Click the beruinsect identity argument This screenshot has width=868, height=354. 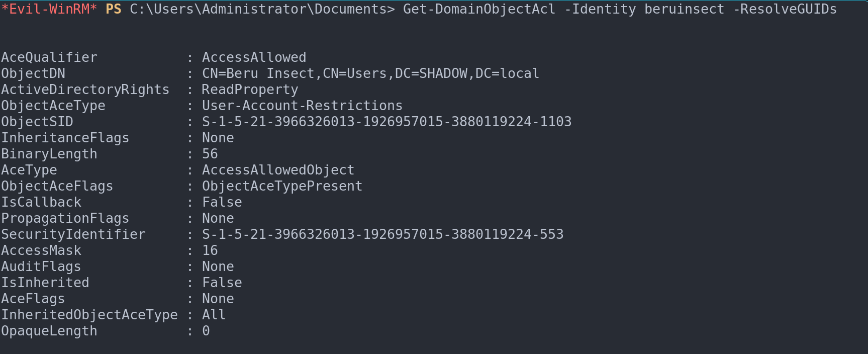click(x=684, y=9)
